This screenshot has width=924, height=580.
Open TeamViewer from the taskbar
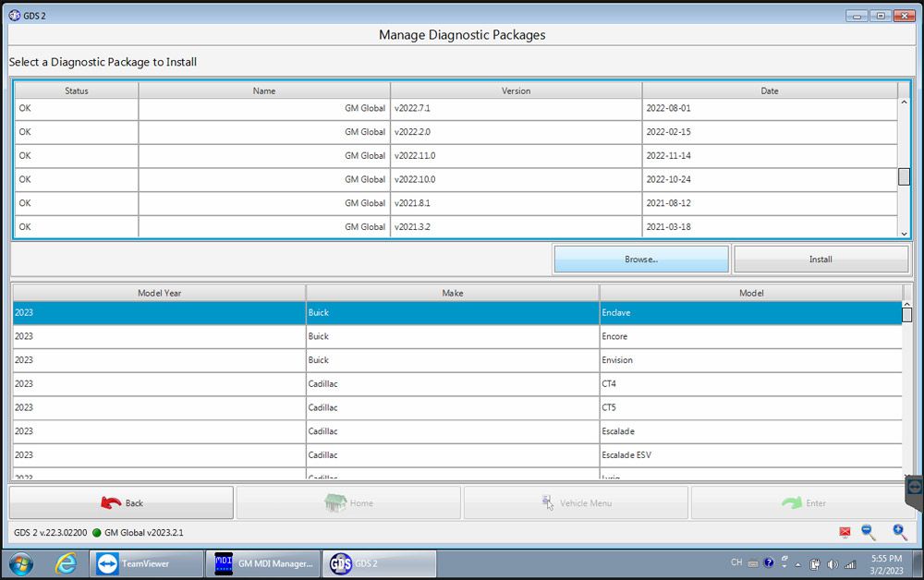click(146, 563)
